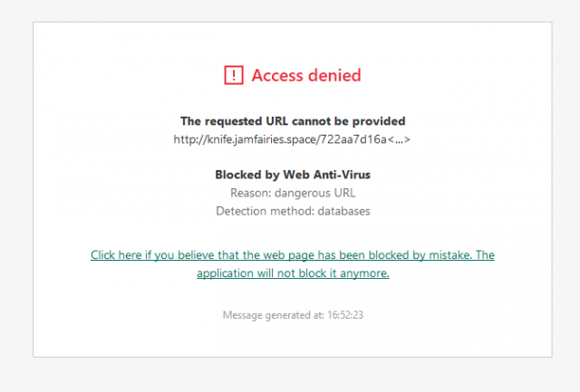Click the "Message generated at" label
580x392 pixels.
pyautogui.click(x=274, y=315)
